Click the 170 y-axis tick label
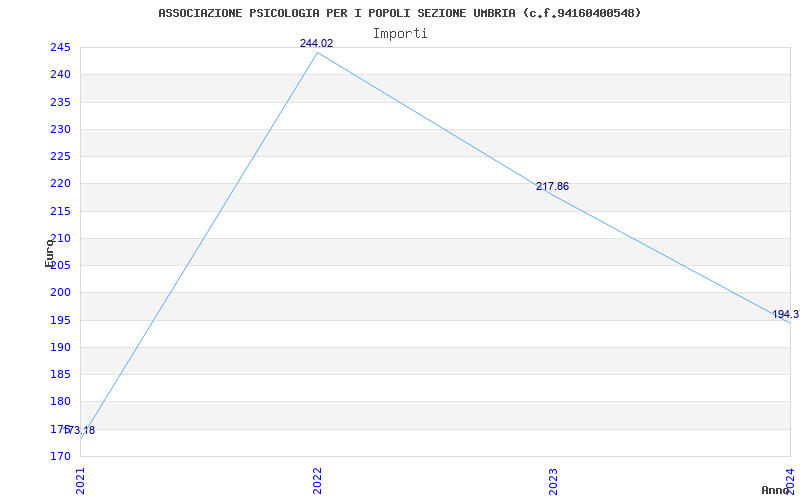The width and height of the screenshot is (800, 500). pos(60,456)
